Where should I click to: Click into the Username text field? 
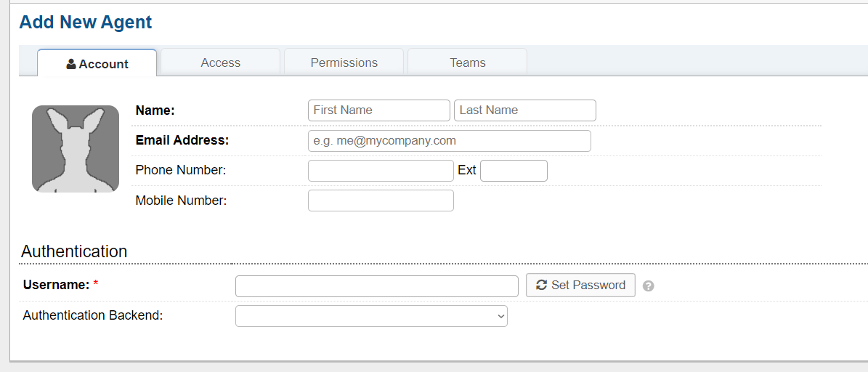click(376, 286)
